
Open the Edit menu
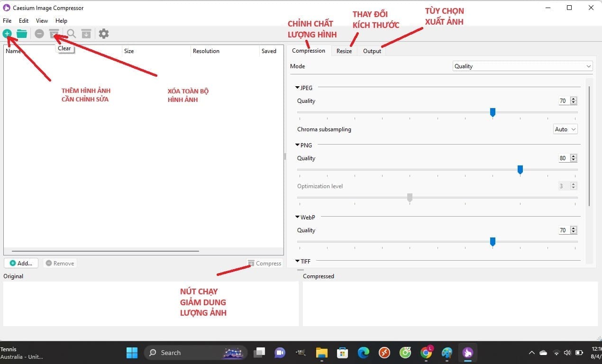coord(24,21)
